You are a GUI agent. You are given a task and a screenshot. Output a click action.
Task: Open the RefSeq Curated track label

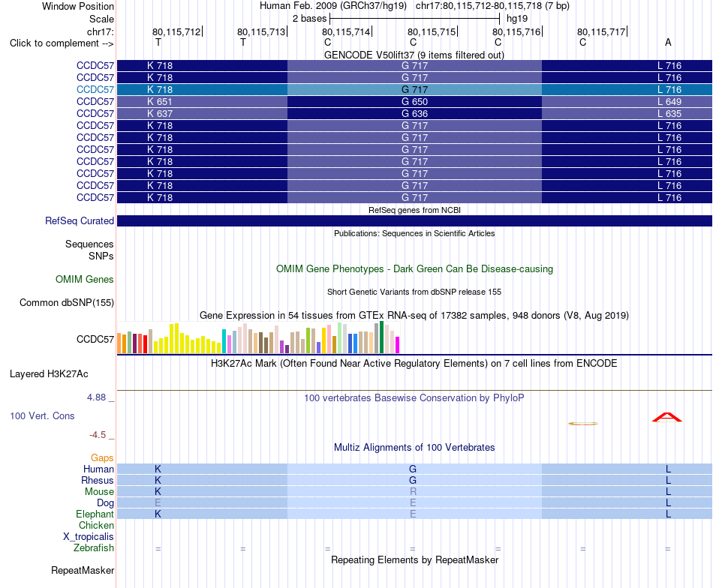pyautogui.click(x=80, y=220)
